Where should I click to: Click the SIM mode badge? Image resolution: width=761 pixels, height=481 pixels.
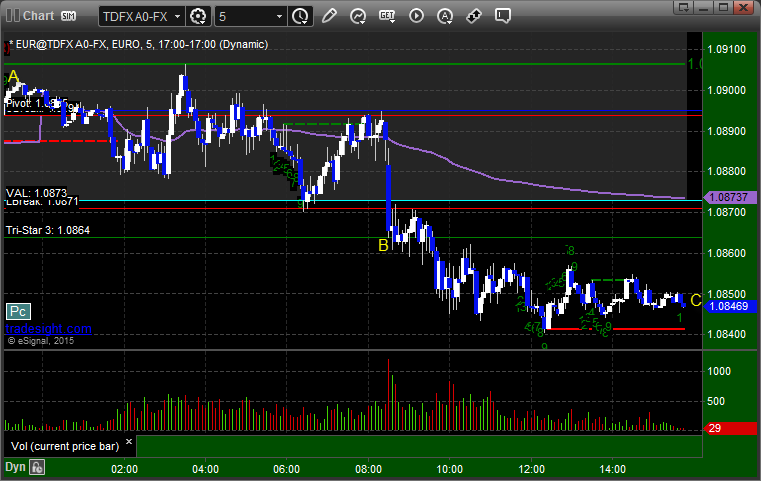(x=68, y=16)
